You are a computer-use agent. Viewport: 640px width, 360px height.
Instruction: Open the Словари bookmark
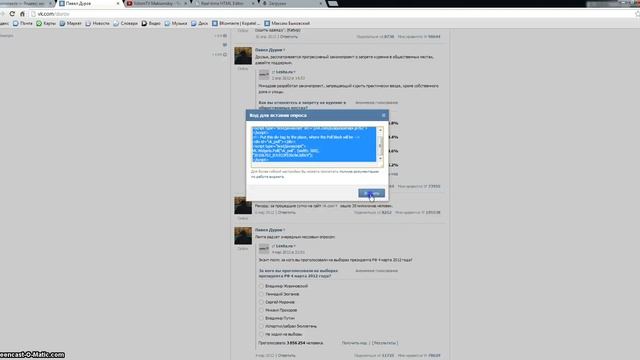(125, 23)
